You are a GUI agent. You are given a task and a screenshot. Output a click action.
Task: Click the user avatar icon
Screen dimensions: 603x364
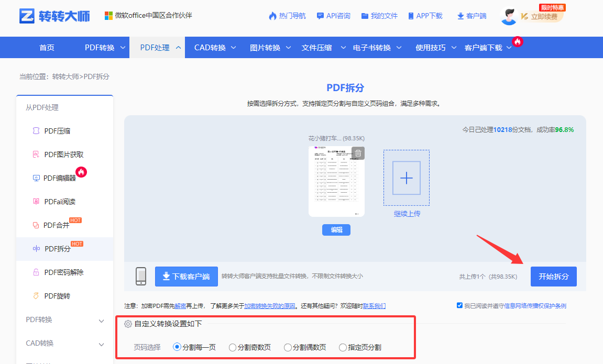(x=509, y=17)
